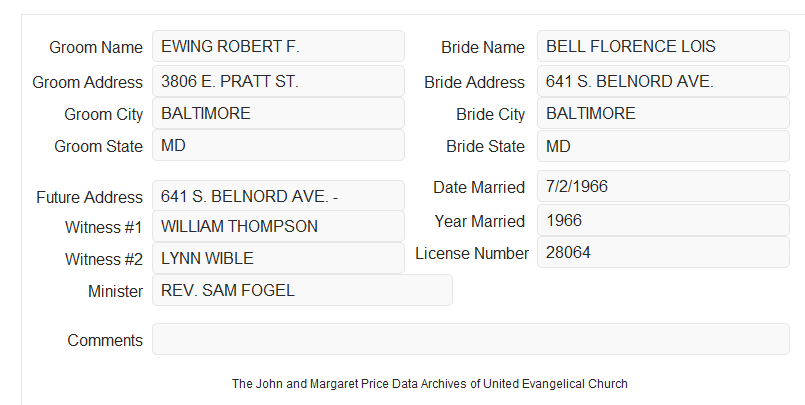Click the Bride Name field
The width and height of the screenshot is (805, 405).
[663, 46]
